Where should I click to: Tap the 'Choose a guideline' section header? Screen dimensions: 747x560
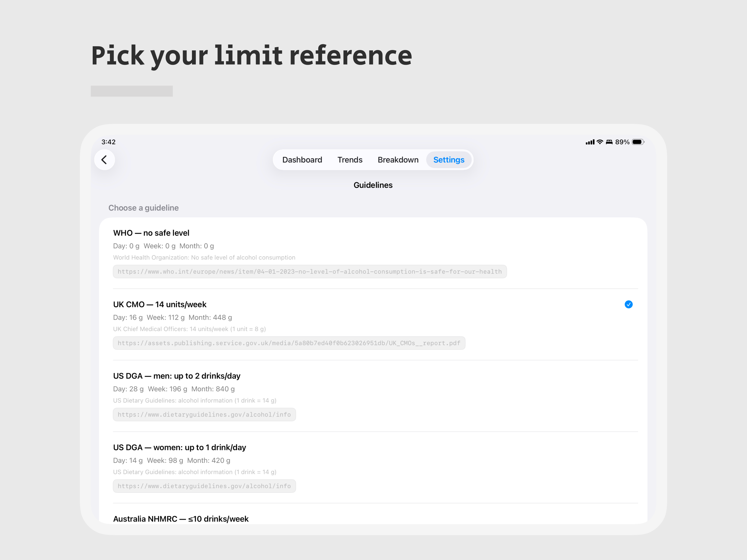click(x=144, y=208)
